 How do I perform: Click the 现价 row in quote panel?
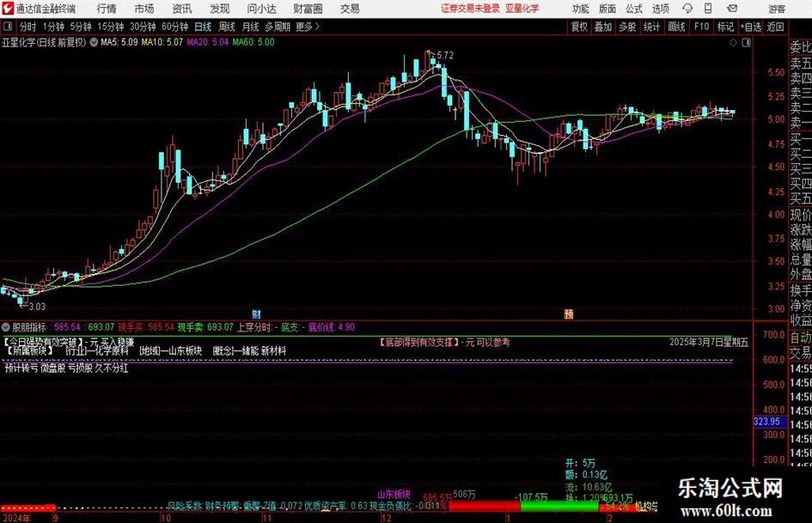click(x=801, y=215)
